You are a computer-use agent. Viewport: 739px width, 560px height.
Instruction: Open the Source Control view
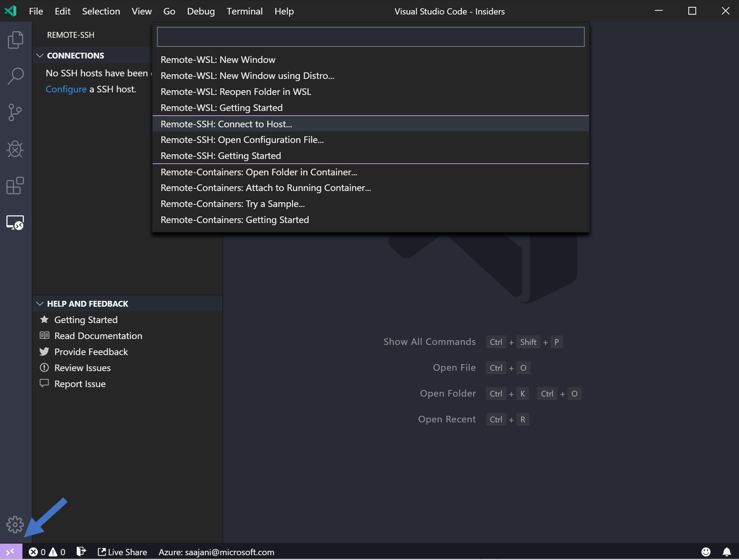(15, 112)
